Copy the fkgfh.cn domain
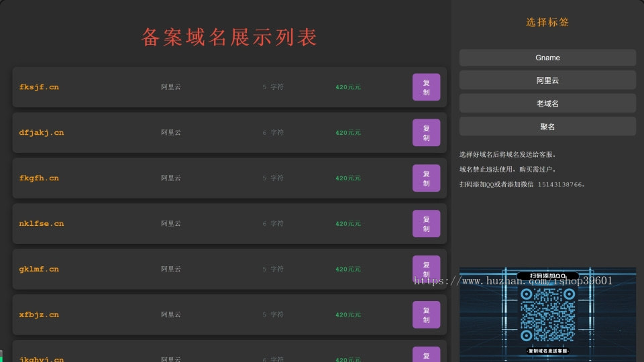 pyautogui.click(x=426, y=178)
